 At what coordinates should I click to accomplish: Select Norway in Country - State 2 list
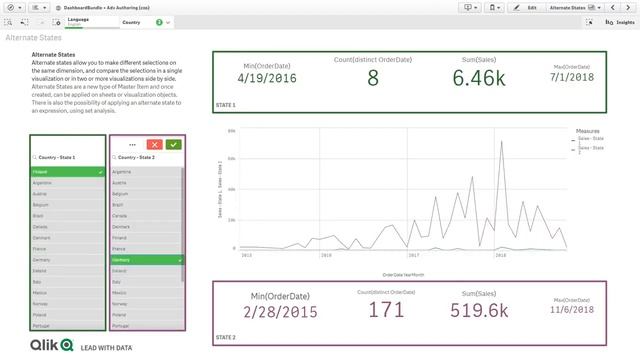(x=146, y=304)
